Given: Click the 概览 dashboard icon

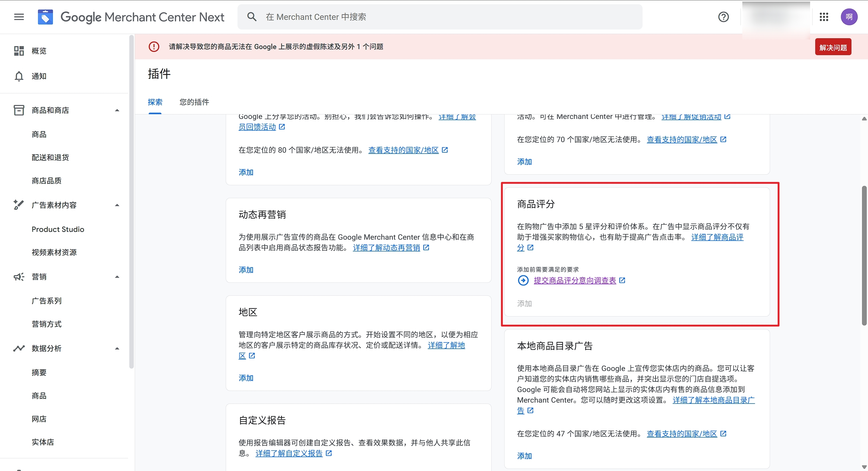Looking at the screenshot, I should click(19, 51).
